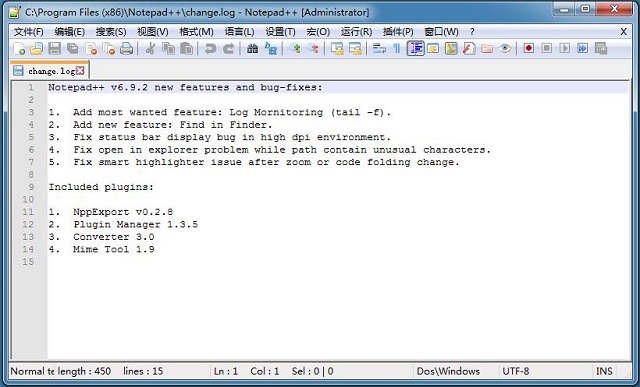The height and width of the screenshot is (387, 640).
Task: Open the 设置(T) menu
Action: pyautogui.click(x=280, y=31)
